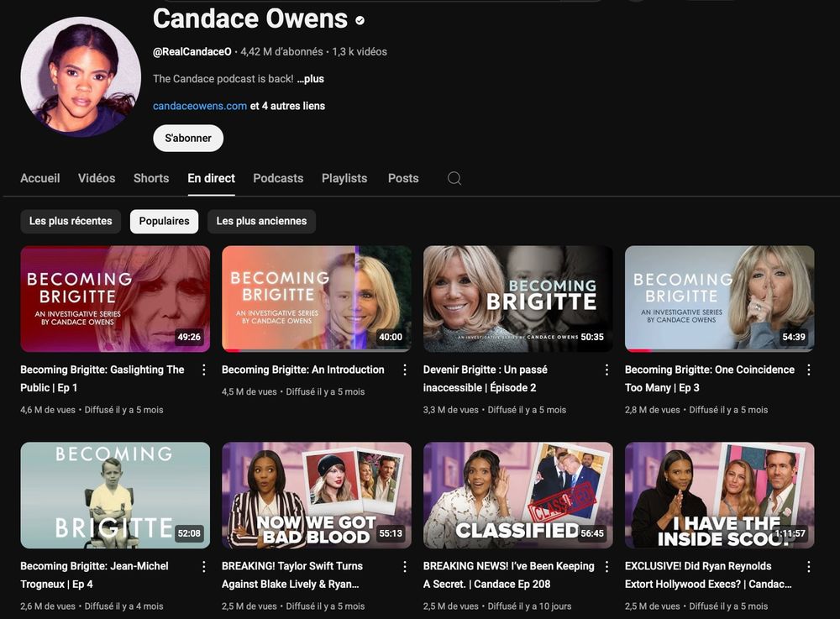Image resolution: width=840 pixels, height=619 pixels.
Task: Open options menu for I've Been Keeping A Secret video
Action: tap(606, 566)
